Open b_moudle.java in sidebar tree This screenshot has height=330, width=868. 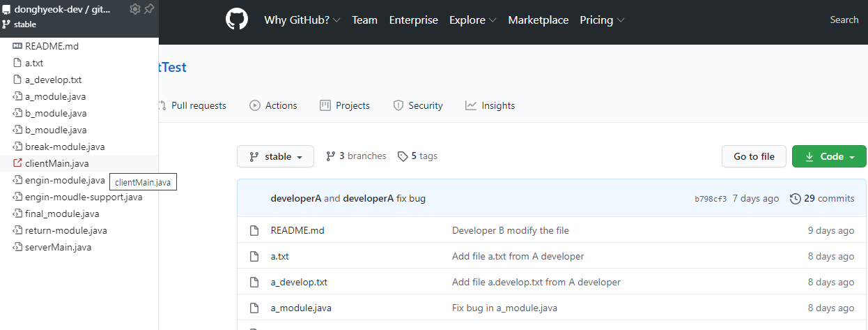coord(56,130)
